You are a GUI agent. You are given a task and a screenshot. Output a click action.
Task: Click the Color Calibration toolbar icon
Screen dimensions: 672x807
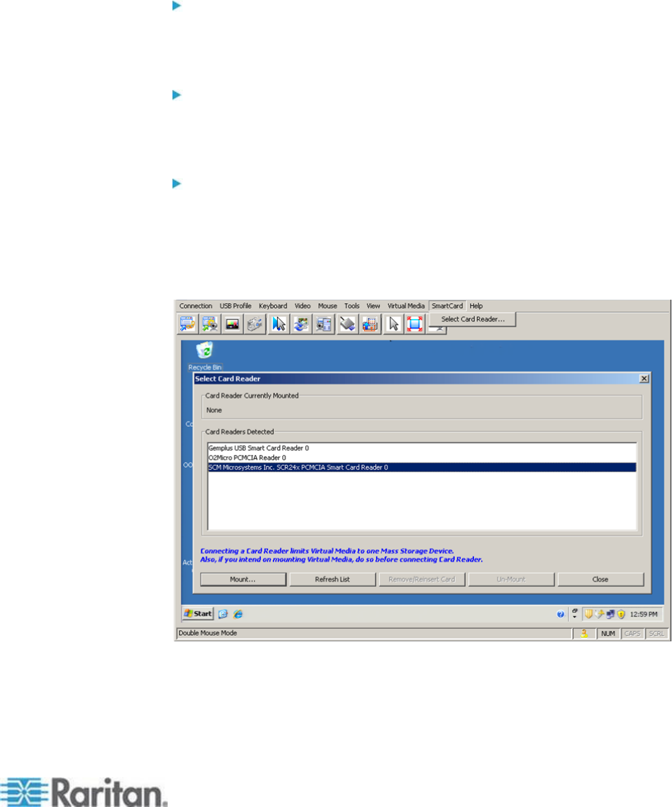pyautogui.click(x=232, y=324)
